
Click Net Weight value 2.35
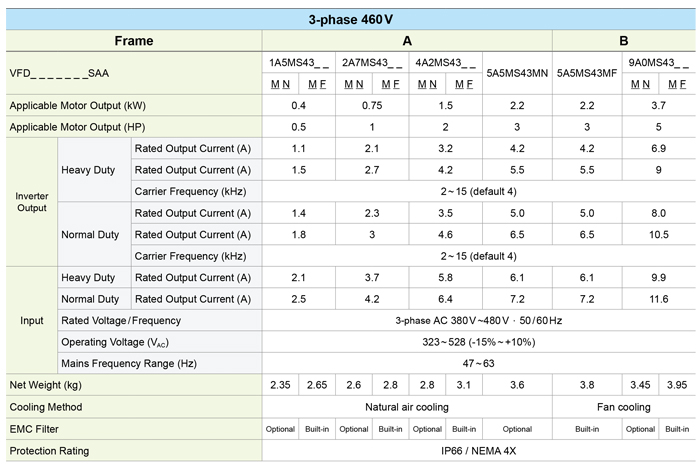280,385
